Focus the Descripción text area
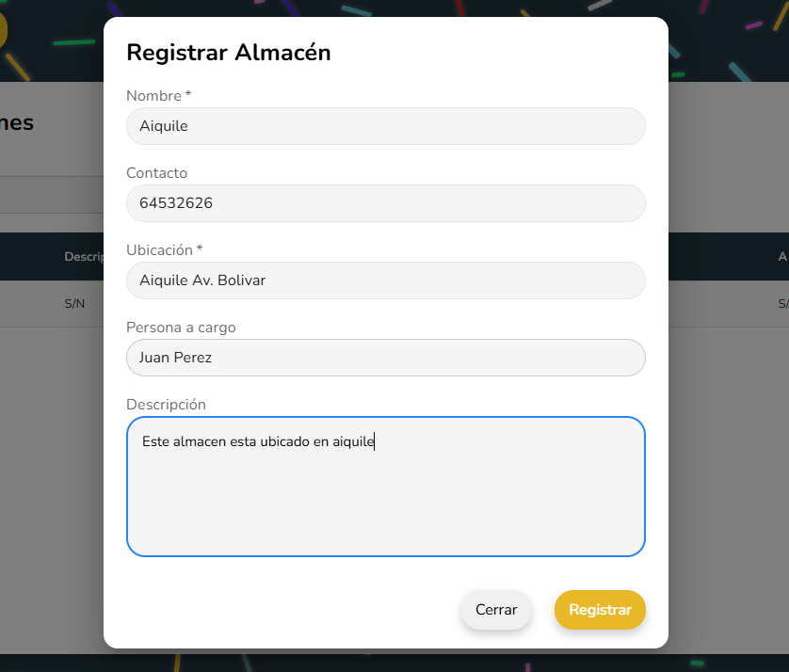Image resolution: width=789 pixels, height=672 pixels. pyautogui.click(x=385, y=487)
